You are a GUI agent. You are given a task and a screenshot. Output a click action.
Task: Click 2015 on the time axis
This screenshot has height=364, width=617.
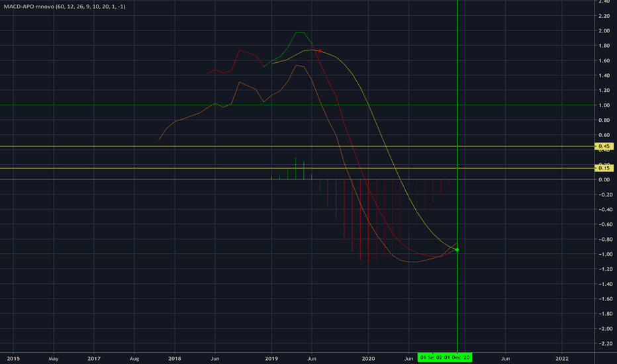[x=13, y=359]
